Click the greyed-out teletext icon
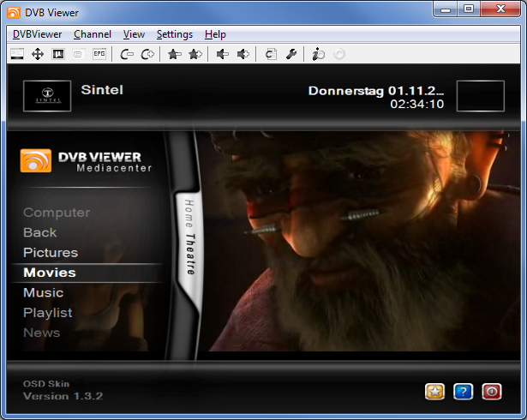Screen dimensions: 527x420 point(78,54)
